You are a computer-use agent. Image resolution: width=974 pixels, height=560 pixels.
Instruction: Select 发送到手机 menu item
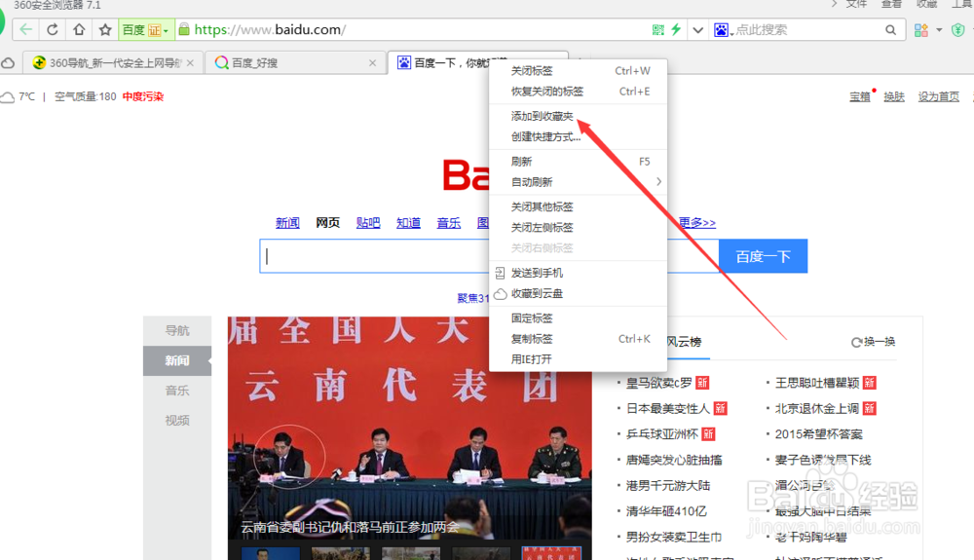point(578,273)
